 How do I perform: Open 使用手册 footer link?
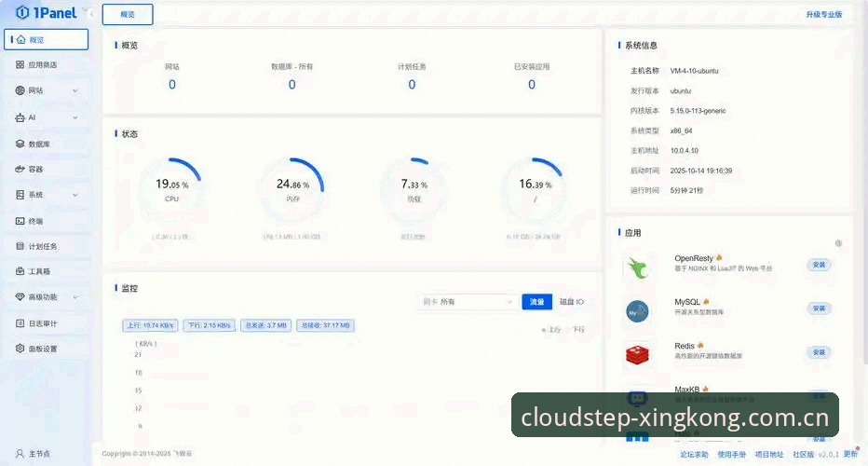click(x=732, y=455)
